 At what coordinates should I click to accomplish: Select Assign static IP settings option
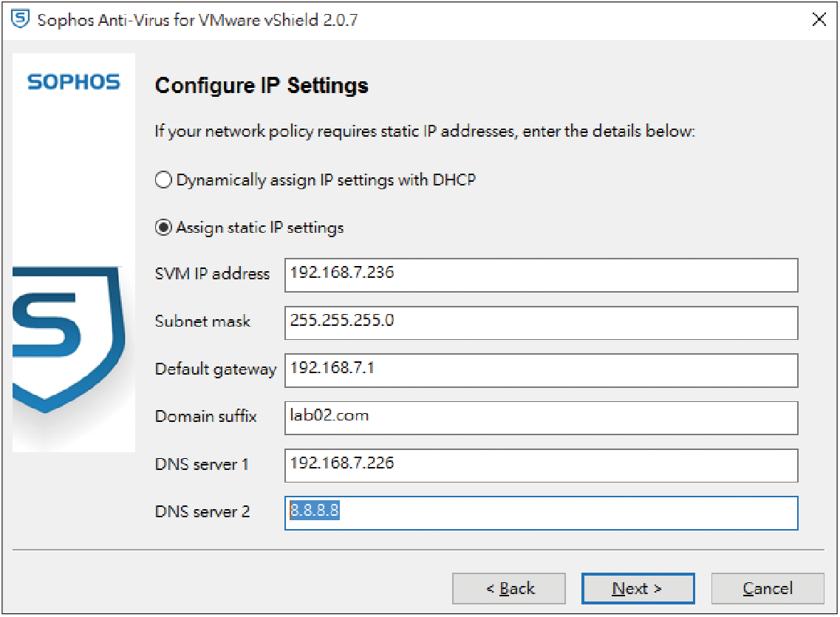pyautogui.click(x=249, y=228)
